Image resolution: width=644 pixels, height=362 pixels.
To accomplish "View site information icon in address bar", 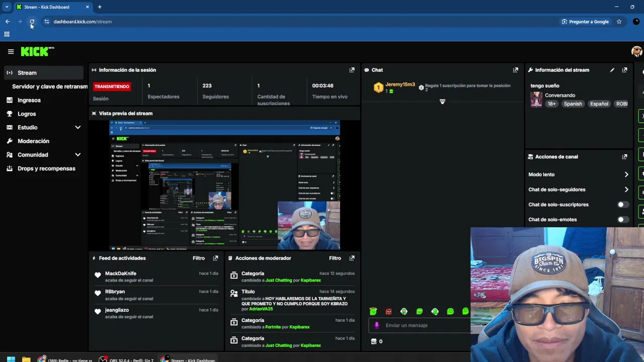I will pos(46,22).
